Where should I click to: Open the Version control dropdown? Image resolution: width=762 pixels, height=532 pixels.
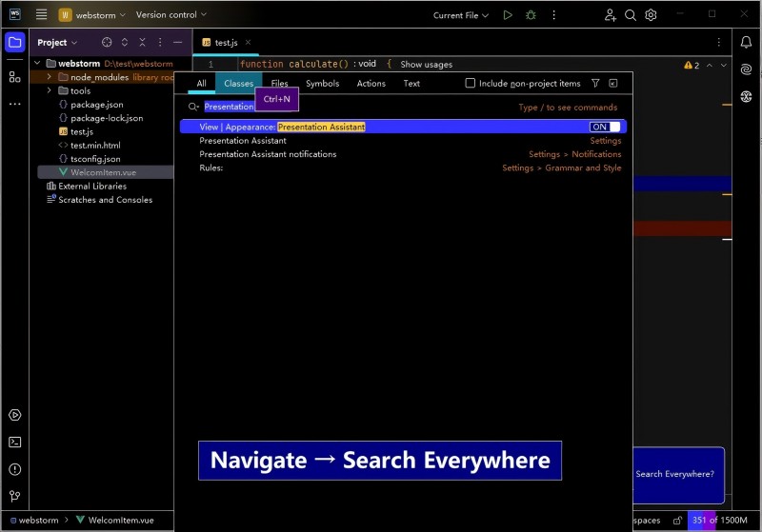[x=171, y=14]
